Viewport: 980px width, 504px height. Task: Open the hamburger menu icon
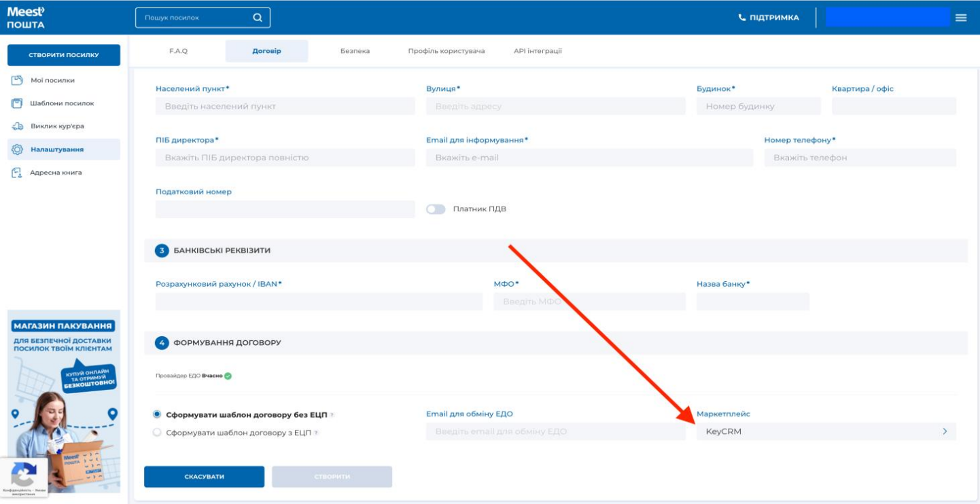pyautogui.click(x=961, y=18)
